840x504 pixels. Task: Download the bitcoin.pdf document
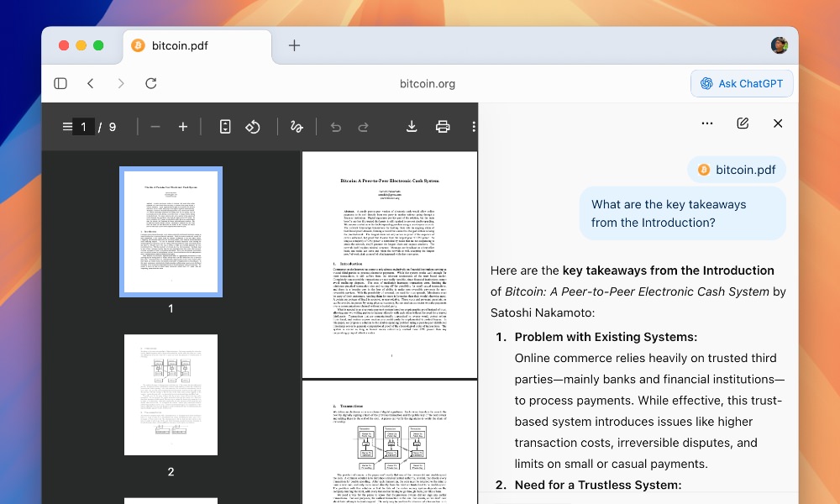click(411, 126)
